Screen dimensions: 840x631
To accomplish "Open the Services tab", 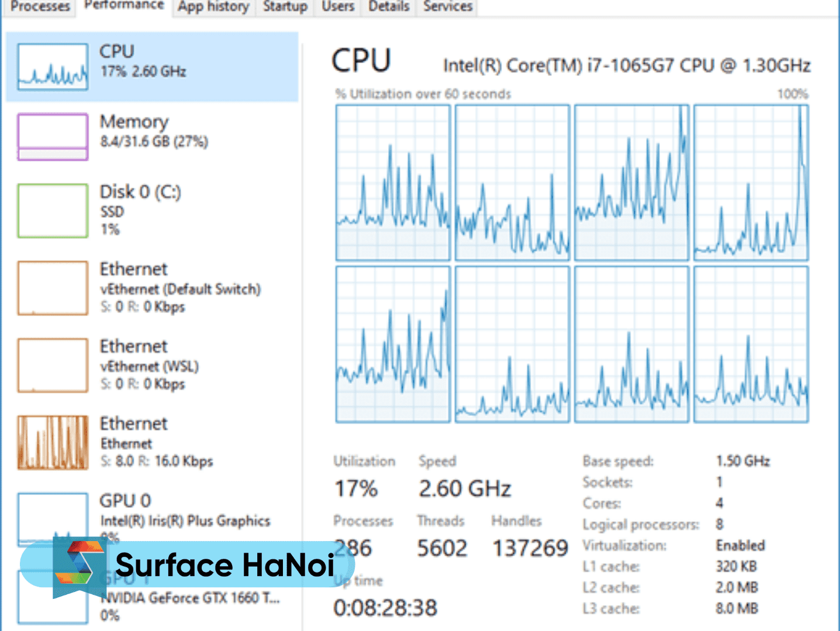I will click(448, 6).
